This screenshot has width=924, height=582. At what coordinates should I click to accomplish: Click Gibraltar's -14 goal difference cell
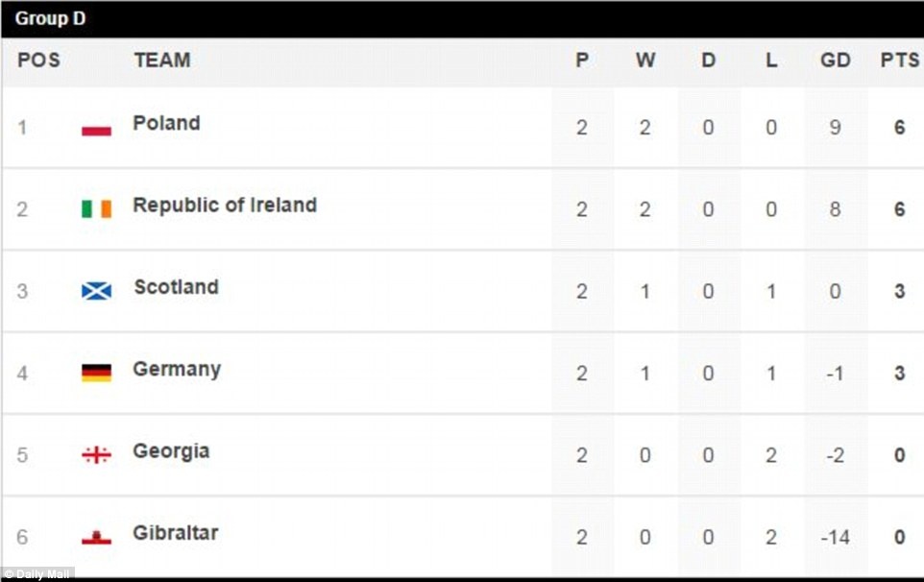835,537
